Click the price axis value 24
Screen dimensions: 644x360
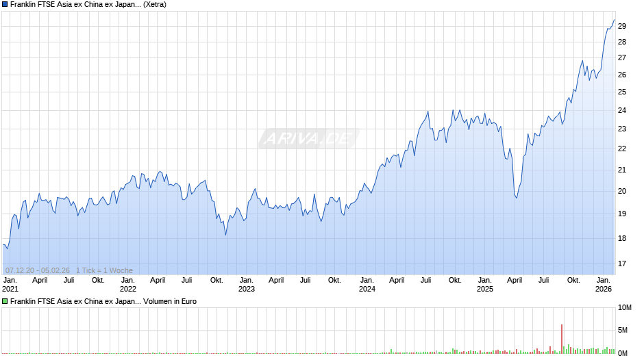[622, 110]
